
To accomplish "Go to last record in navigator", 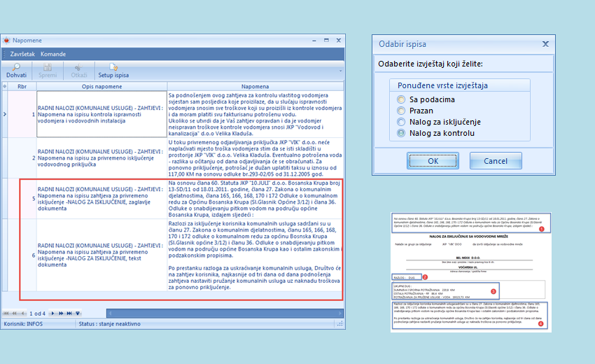I will click(69, 314).
